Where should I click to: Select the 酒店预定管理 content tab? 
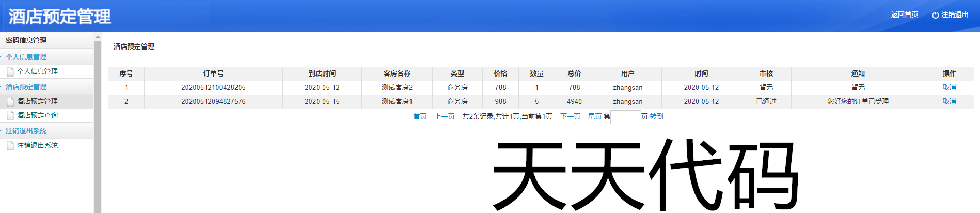point(134,47)
